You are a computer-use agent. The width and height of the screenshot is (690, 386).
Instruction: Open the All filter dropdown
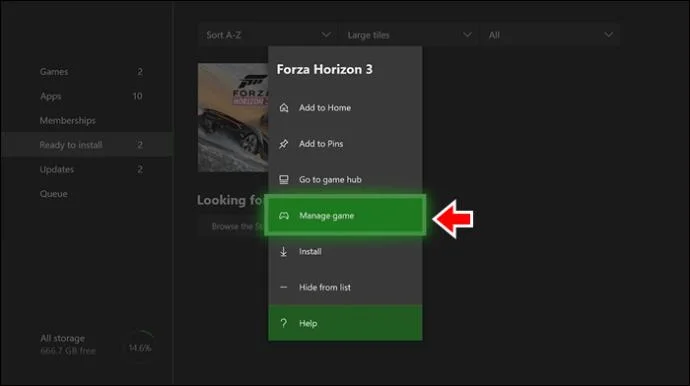pyautogui.click(x=550, y=35)
